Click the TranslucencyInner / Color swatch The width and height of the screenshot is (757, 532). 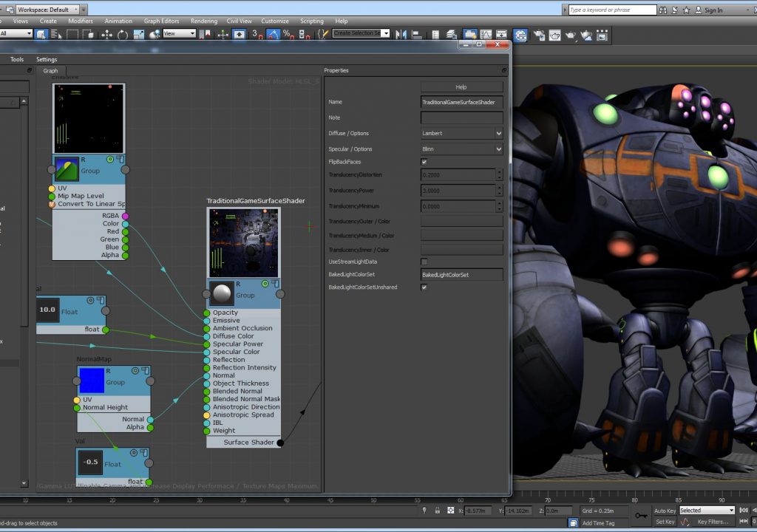click(461, 250)
